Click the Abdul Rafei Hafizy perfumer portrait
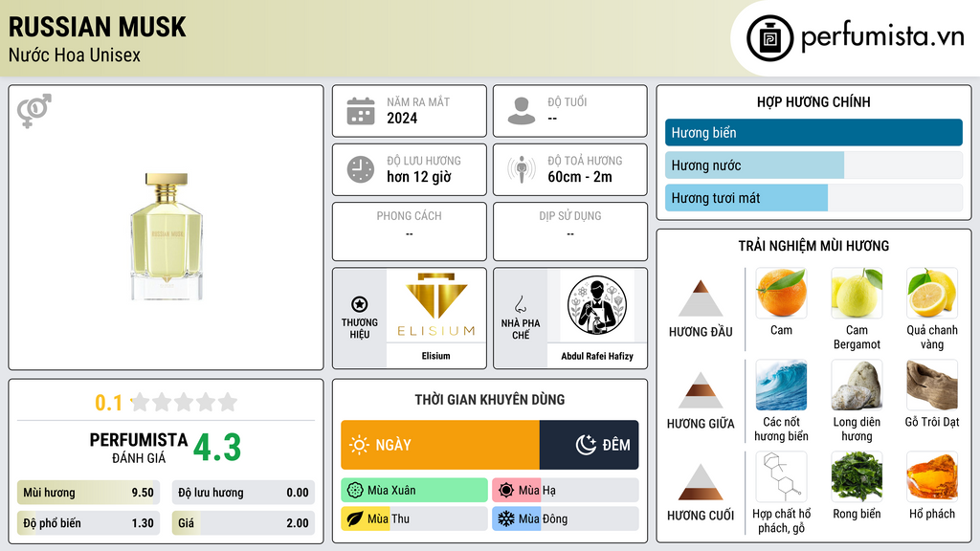 [597, 306]
